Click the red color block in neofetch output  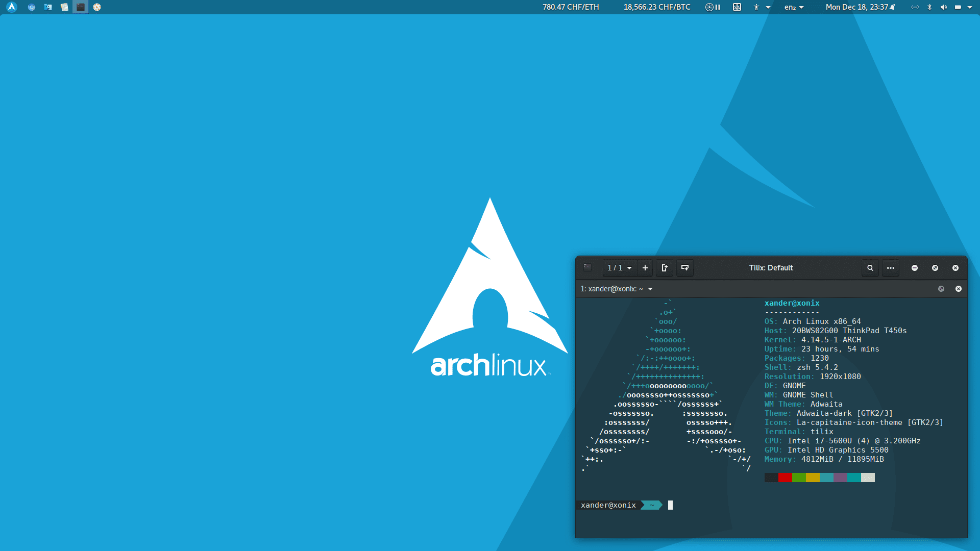point(785,478)
